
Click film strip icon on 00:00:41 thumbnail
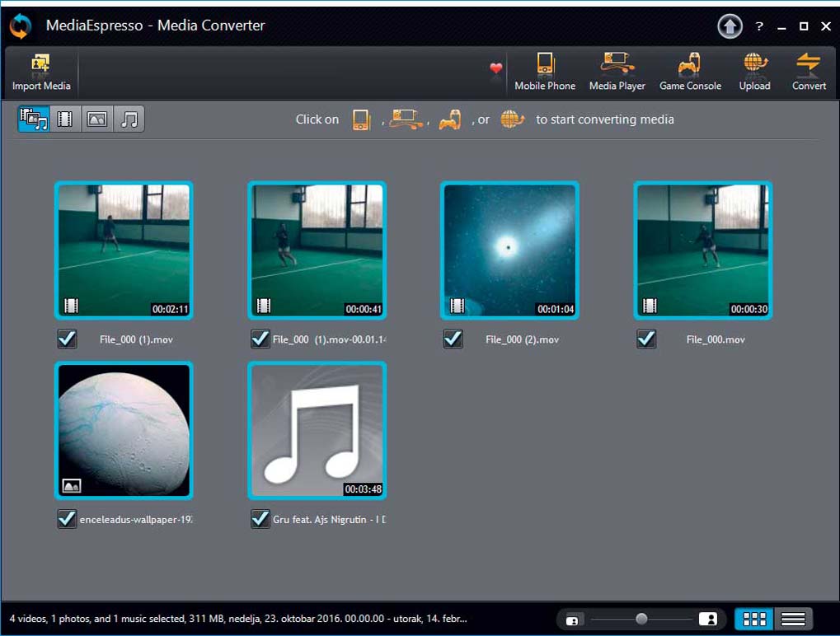(264, 306)
